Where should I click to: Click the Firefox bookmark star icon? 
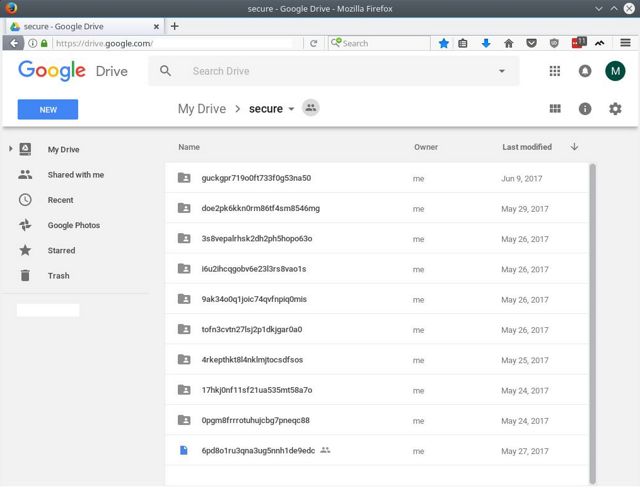(x=444, y=43)
